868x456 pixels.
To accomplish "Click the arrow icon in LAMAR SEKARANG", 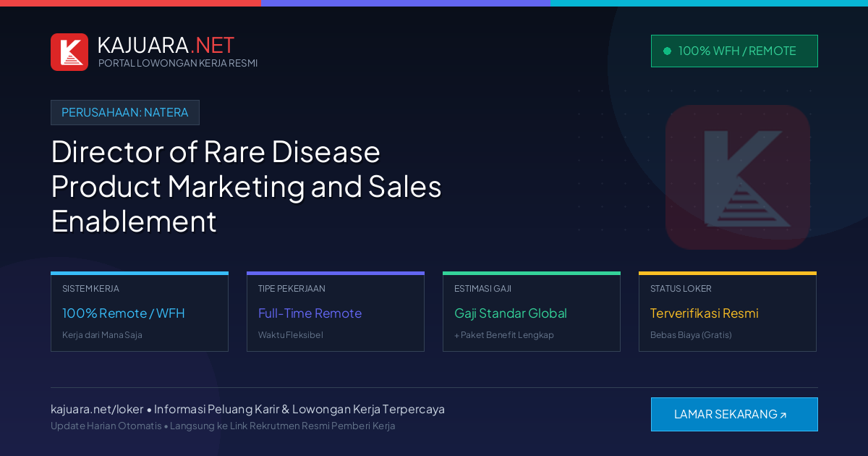I will (x=783, y=415).
